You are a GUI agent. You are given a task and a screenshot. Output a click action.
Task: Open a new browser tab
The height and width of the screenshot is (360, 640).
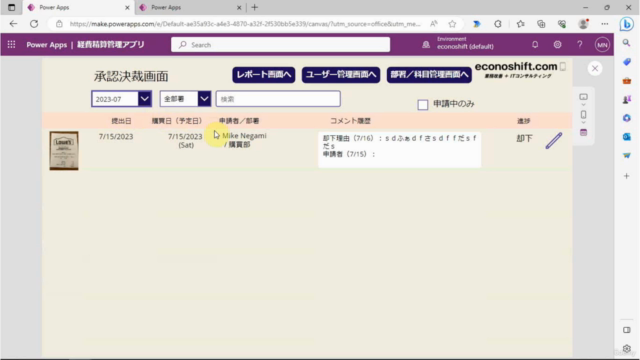[x=255, y=7]
